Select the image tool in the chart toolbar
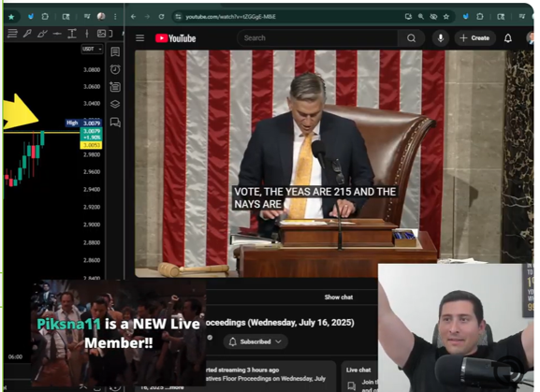Image resolution: width=540 pixels, height=392 pixels. point(102,34)
